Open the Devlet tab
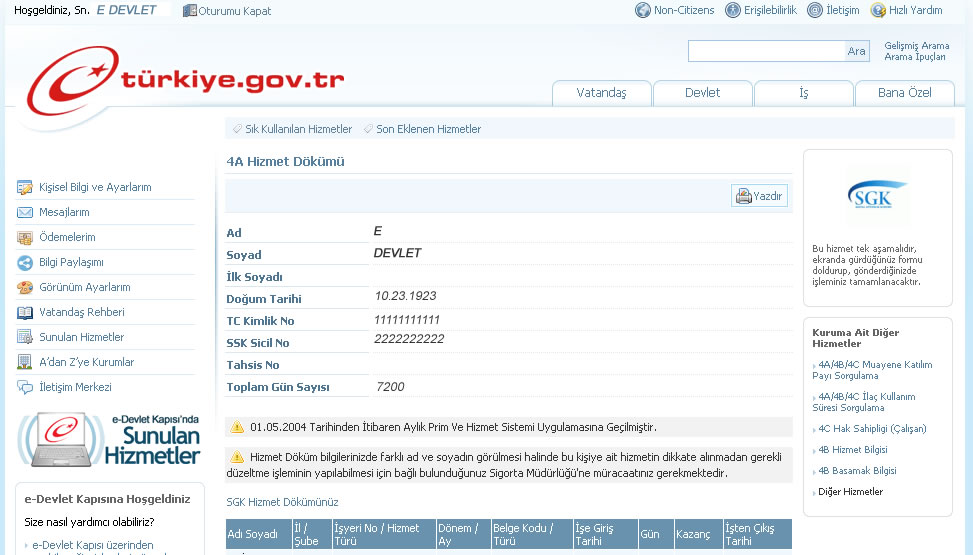973x555 pixels. click(702, 93)
